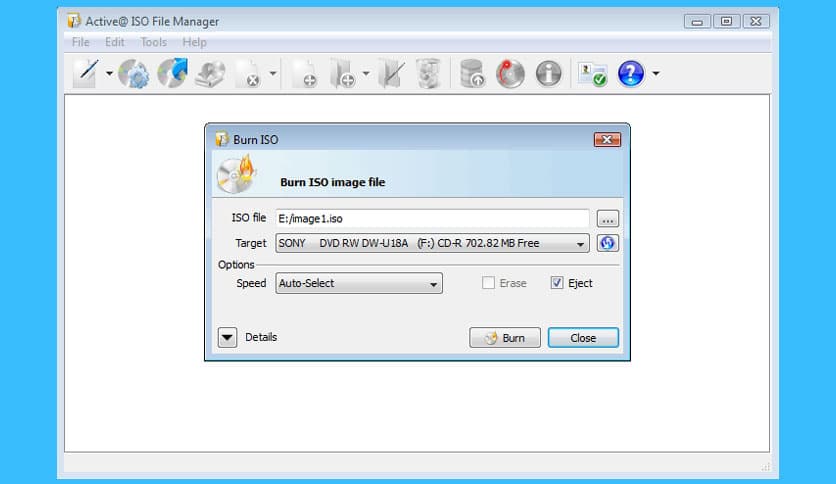
Task: Open dropdown arrow beside the pen-and-page icon
Action: point(109,74)
